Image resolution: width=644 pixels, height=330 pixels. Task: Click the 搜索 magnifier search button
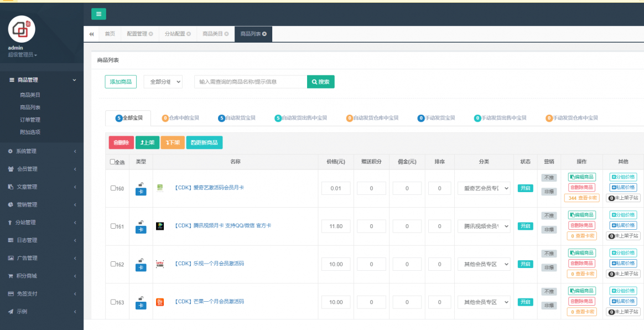coord(320,81)
